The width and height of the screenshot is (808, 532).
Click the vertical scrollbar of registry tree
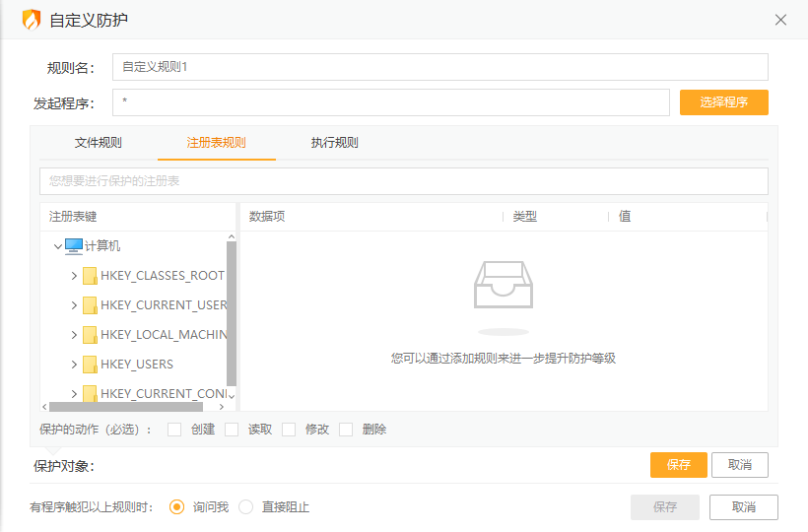tap(232, 315)
